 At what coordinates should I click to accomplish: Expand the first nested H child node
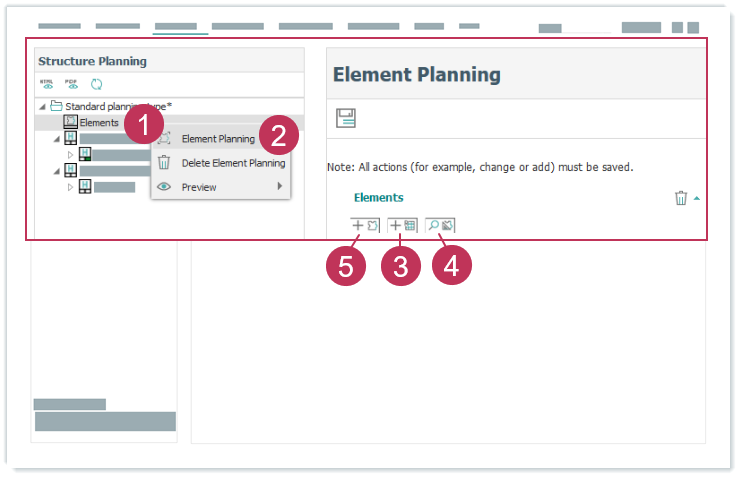coord(70,155)
